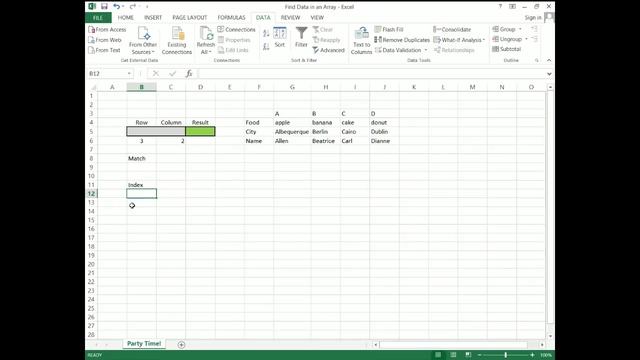The height and width of the screenshot is (360, 640).
Task: Click the 100% zoom level
Action: coord(546,355)
